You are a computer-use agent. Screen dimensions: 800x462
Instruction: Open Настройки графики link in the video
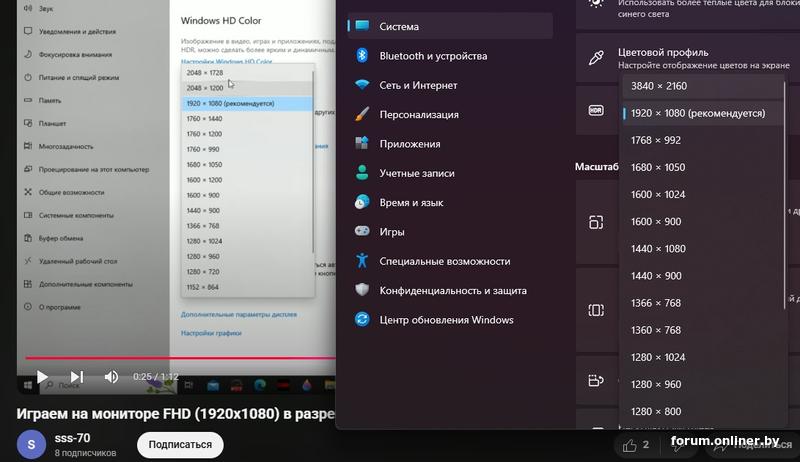pyautogui.click(x=211, y=332)
